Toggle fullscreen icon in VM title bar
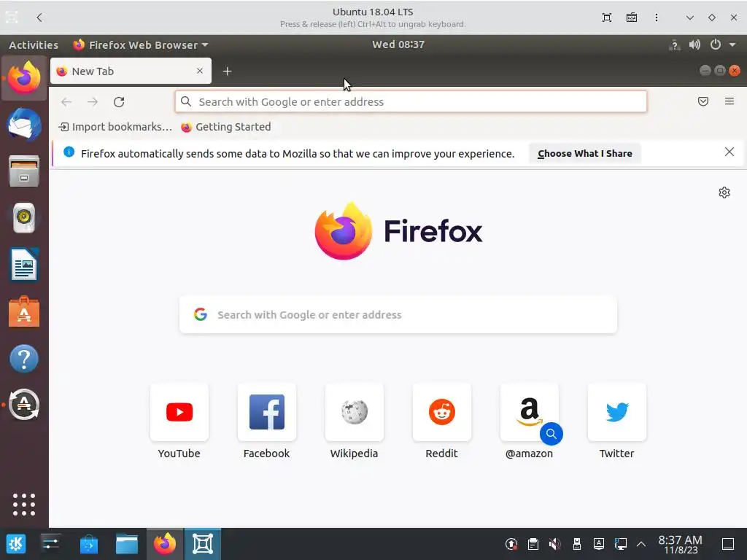 (606, 17)
